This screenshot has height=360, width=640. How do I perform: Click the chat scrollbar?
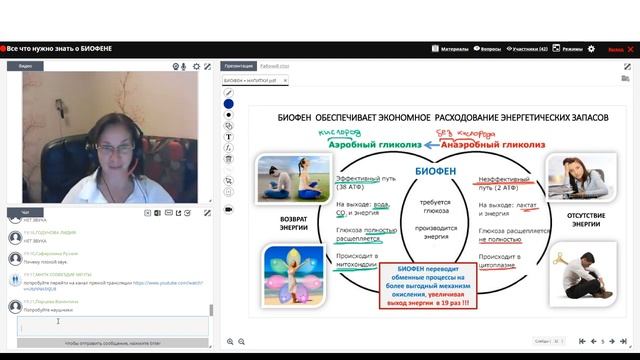[211, 310]
